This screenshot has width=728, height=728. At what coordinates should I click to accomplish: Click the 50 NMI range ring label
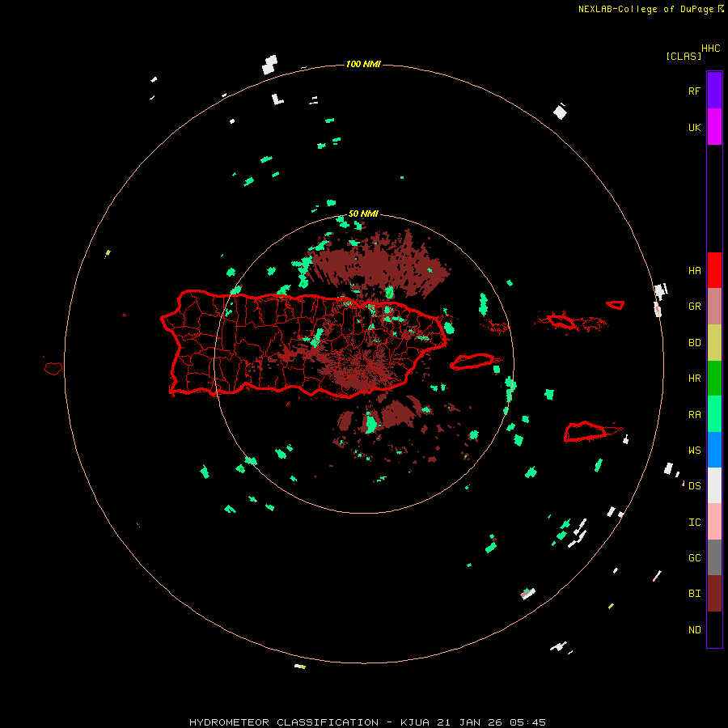363,214
